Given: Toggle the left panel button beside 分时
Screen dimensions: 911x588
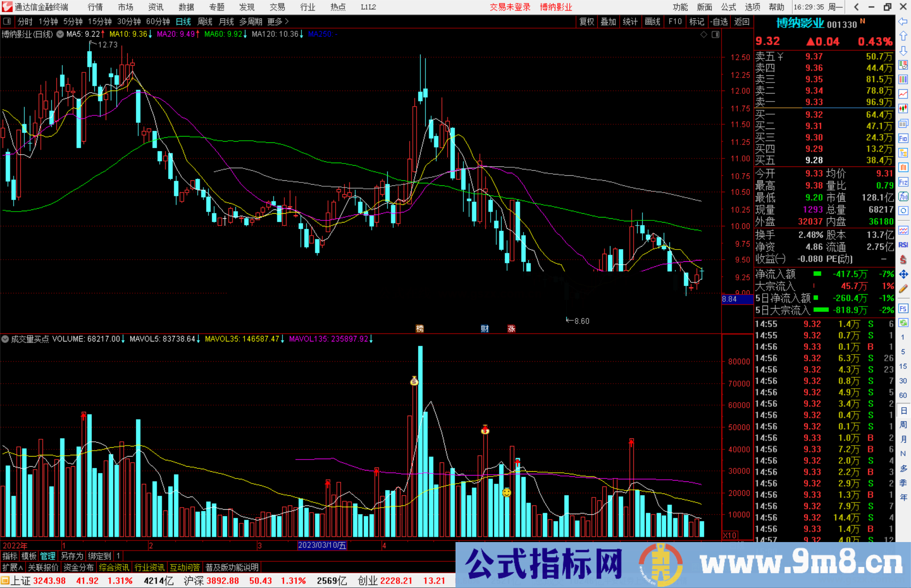Looking at the screenshot, I should pos(7,21).
